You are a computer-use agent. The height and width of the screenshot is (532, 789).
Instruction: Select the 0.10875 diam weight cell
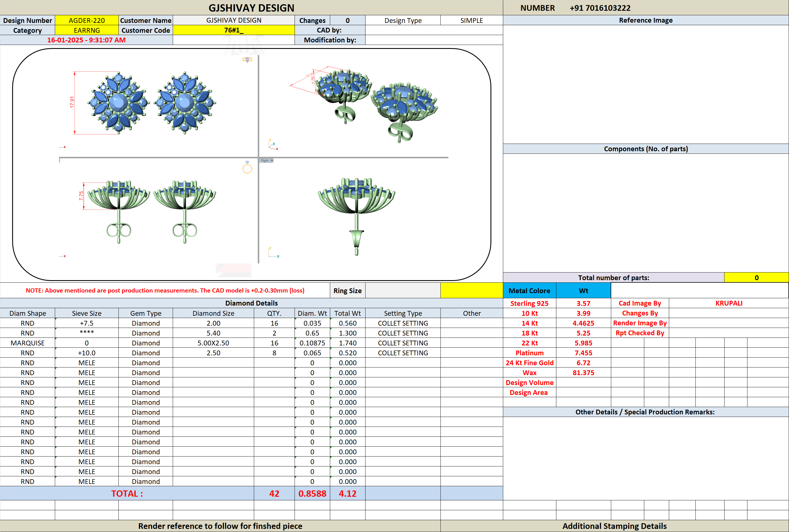coord(312,343)
